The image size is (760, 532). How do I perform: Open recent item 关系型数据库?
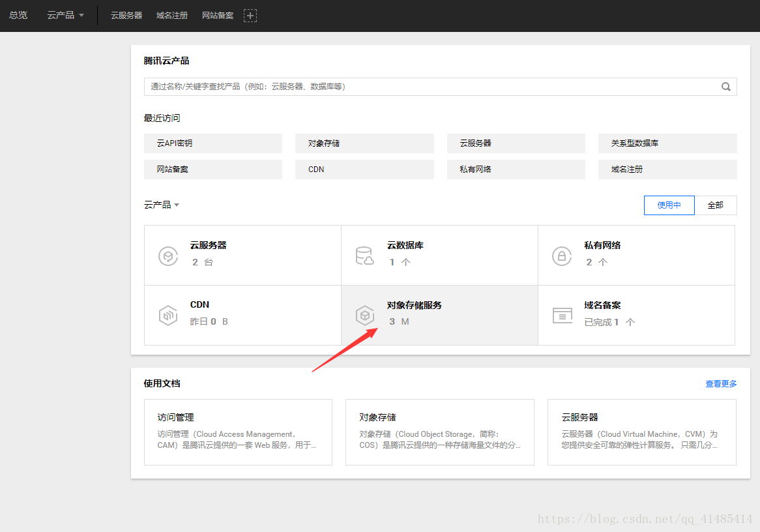667,143
